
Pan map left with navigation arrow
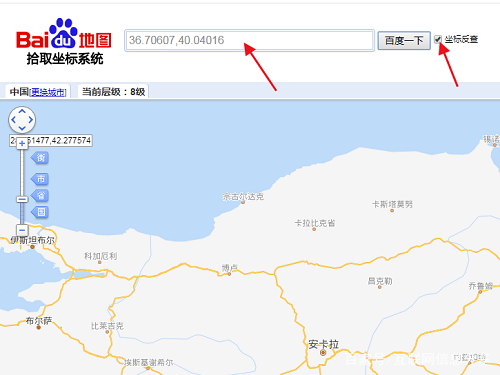pyautogui.click(x=13, y=120)
